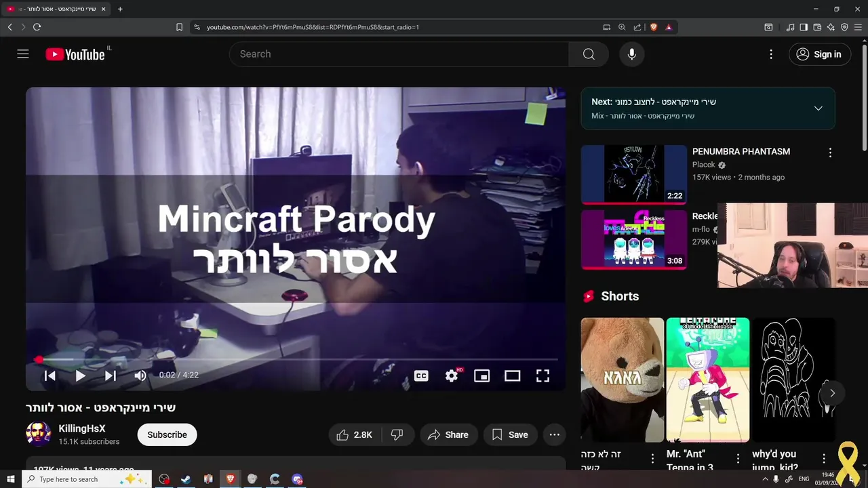Click the share page icon in address bar
Image resolution: width=868 pixels, height=488 pixels.
[637, 27]
